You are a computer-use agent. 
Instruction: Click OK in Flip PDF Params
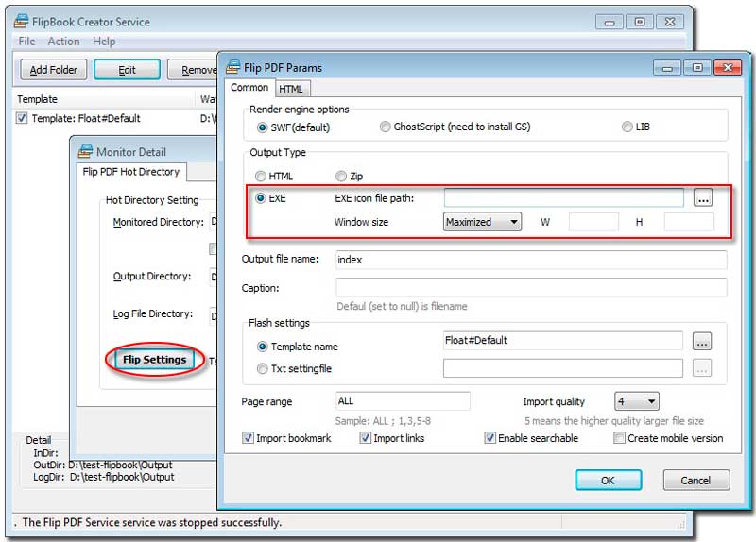click(608, 481)
